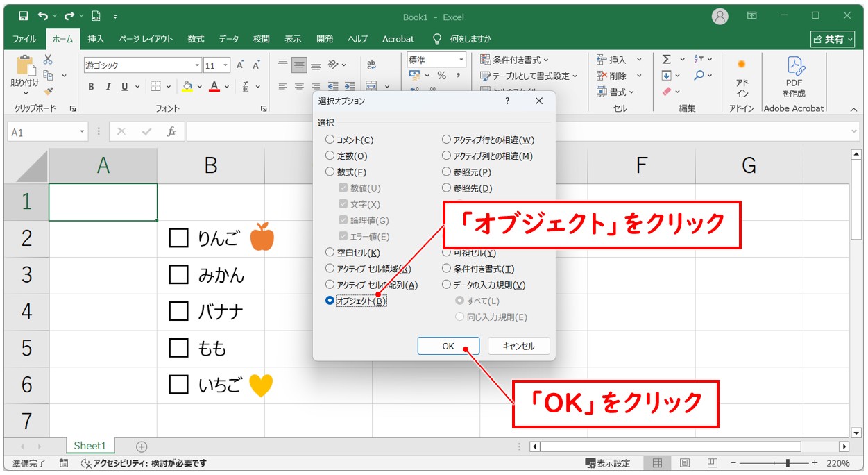Switch to the 数式 ribbon tab
Image resolution: width=868 pixels, height=475 pixels.
(196, 39)
